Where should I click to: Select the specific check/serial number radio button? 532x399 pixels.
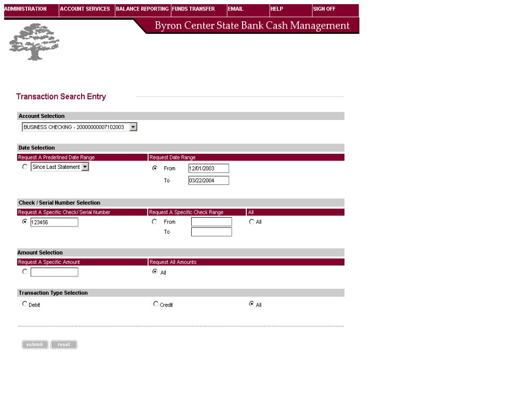(25, 221)
